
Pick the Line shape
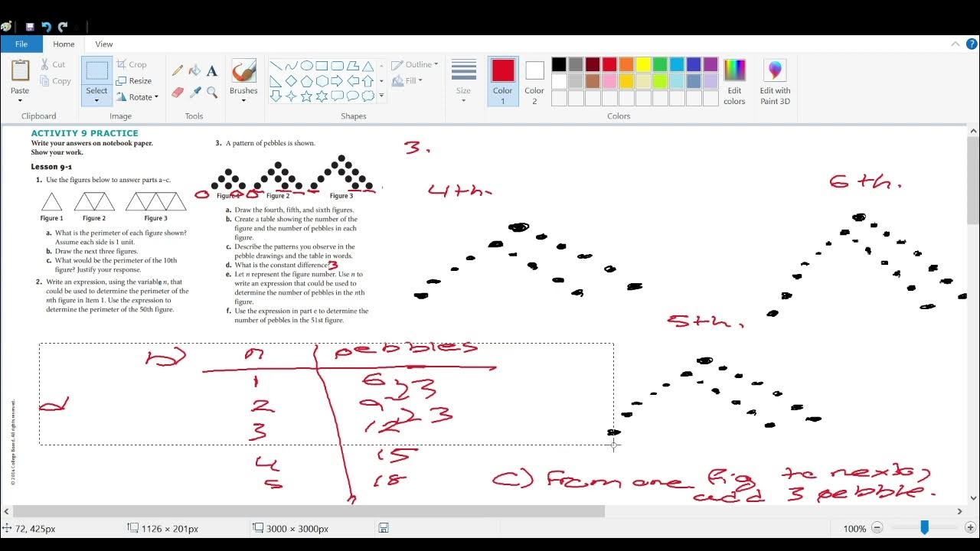(x=276, y=66)
